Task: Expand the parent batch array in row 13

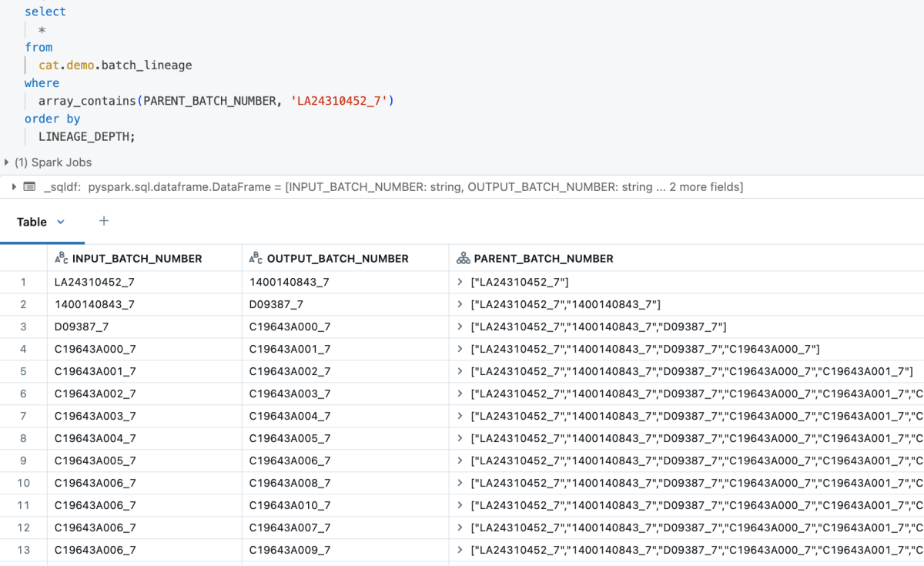Action: [460, 551]
